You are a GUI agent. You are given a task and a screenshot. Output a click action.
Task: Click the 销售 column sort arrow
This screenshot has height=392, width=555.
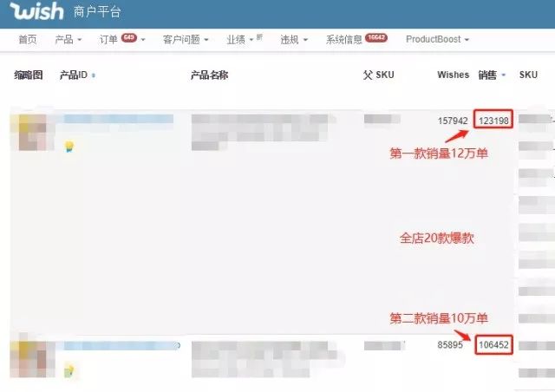503,75
